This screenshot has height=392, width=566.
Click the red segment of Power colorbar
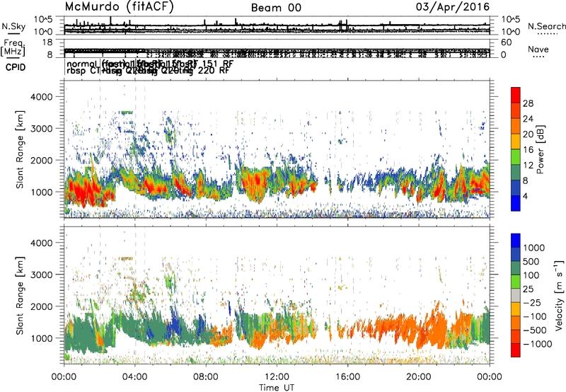pos(516,95)
